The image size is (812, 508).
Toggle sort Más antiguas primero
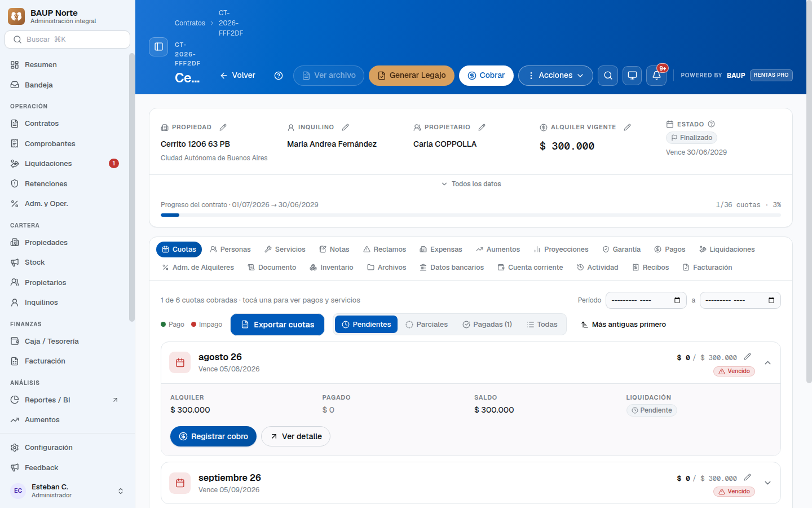623,325
